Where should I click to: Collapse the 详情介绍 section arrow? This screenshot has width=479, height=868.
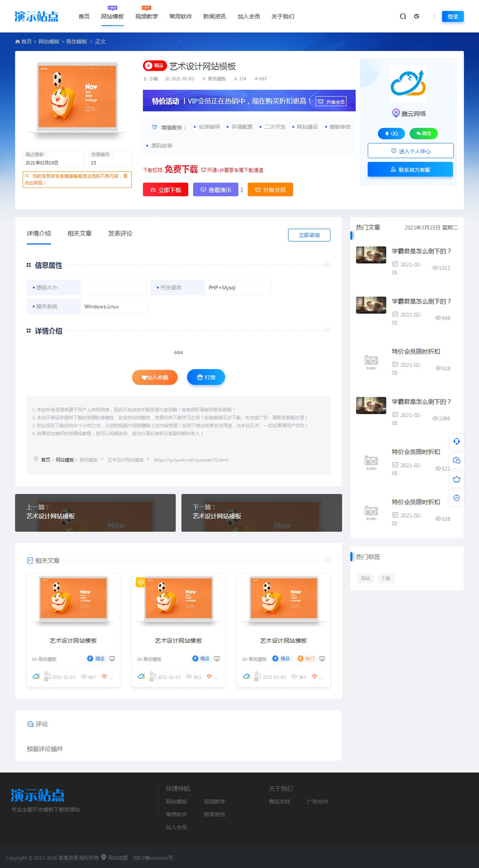click(327, 331)
